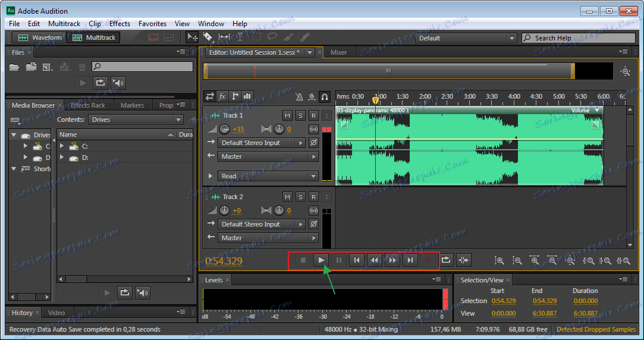
Task: Click the Open File folder icon
Action: (x=14, y=67)
